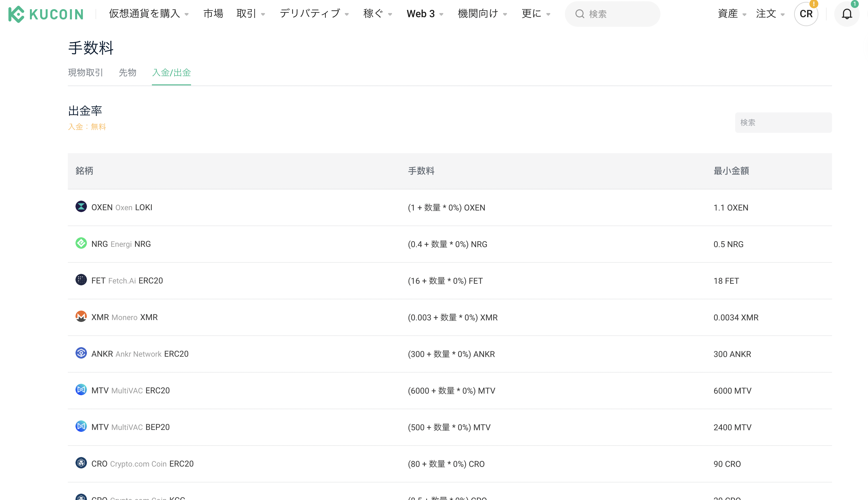Click the ANKR coin icon
Image resolution: width=868 pixels, height=500 pixels.
(81, 353)
